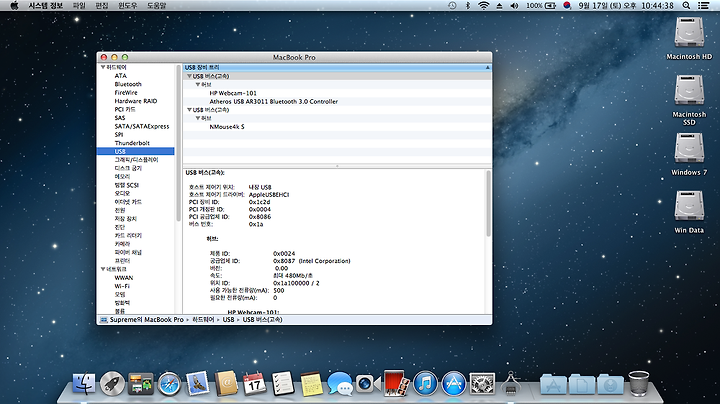720x404 pixels.
Task: Collapse hub above HP Webcam-101 row
Action: click(x=198, y=84)
